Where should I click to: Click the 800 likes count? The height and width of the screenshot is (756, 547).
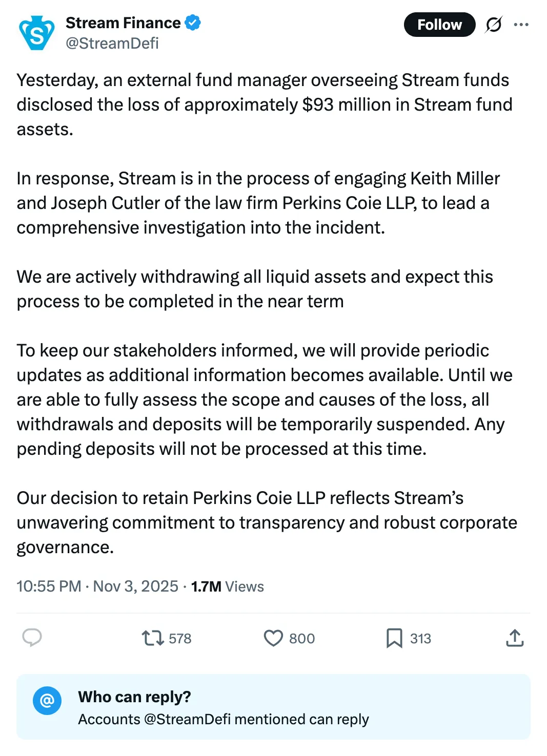click(302, 639)
